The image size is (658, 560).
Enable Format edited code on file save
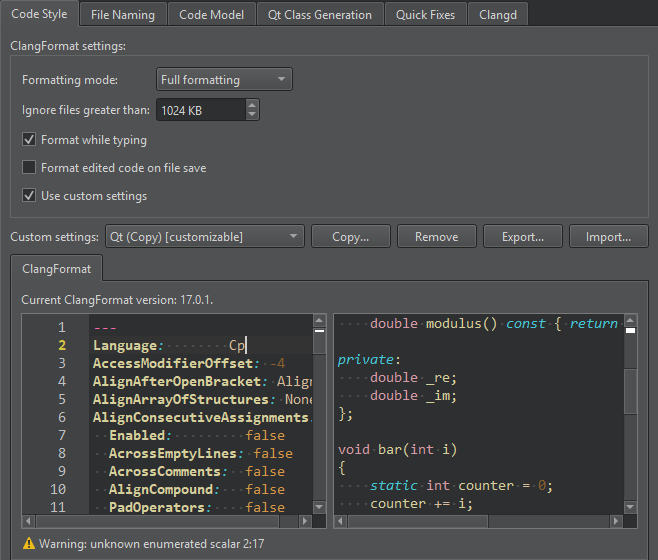(x=29, y=168)
